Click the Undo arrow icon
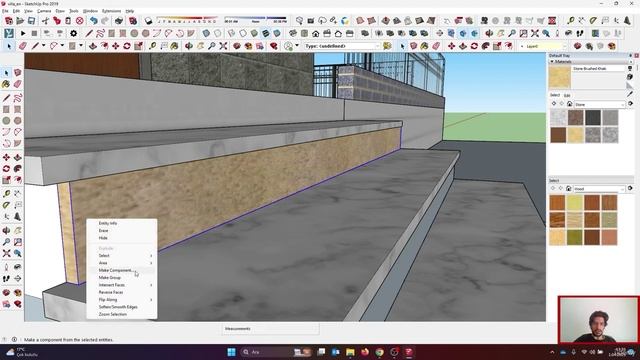Image resolution: width=640 pixels, height=360 pixels. [93, 20]
